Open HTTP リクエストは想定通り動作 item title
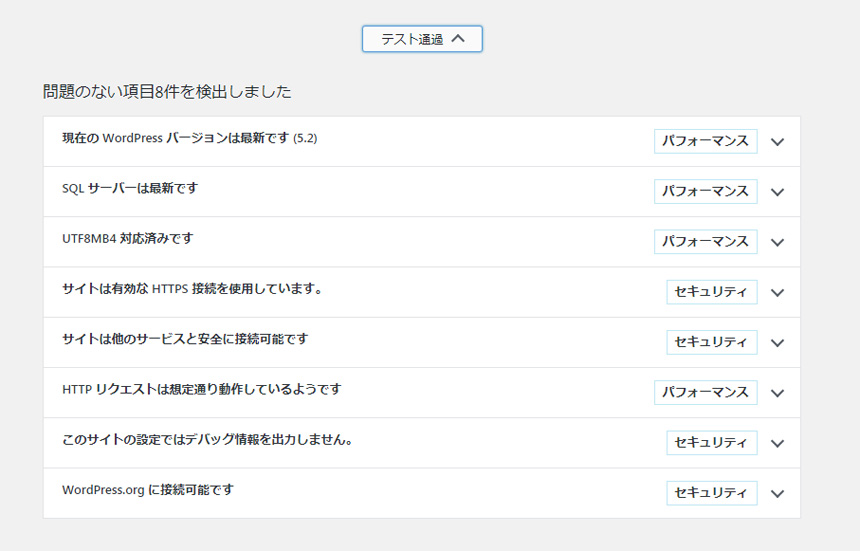The height and width of the screenshot is (551, 860). point(202,390)
